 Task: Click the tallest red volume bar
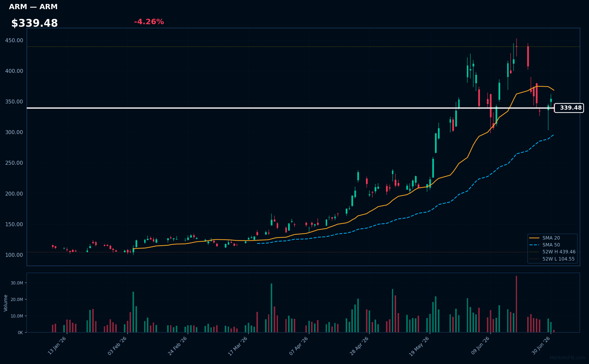pyautogui.click(x=516, y=304)
